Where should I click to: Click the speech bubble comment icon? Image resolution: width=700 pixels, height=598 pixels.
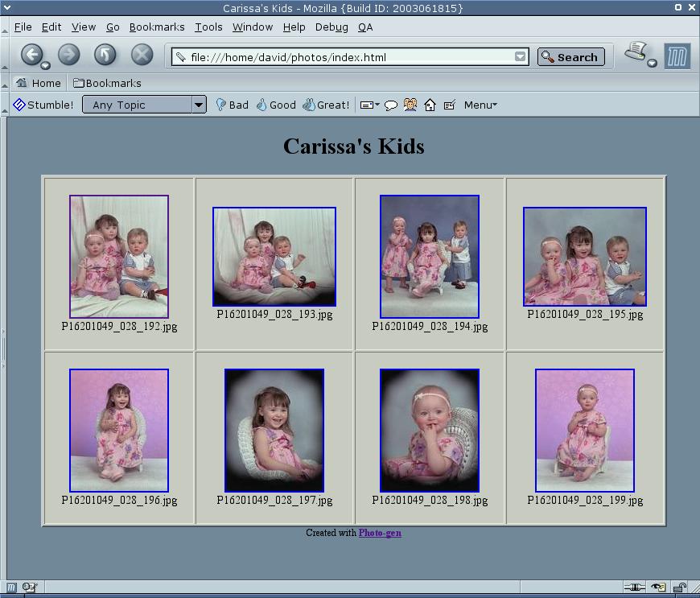point(391,105)
